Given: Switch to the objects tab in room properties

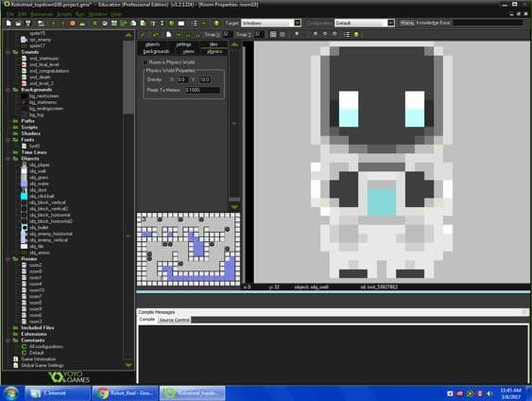Looking at the screenshot, I should 152,44.
